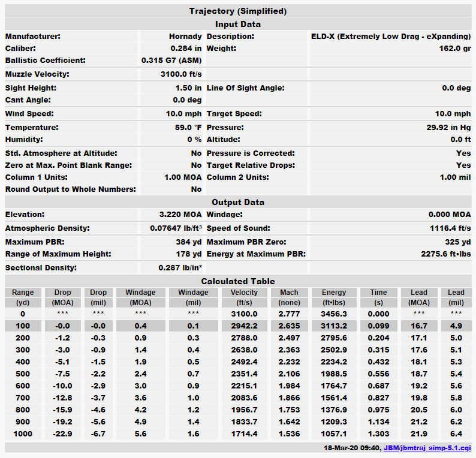The image size is (476, 458).
Task: Select the Muzzle Velocity value '3100.0 ft/s'
Action: coord(181,74)
